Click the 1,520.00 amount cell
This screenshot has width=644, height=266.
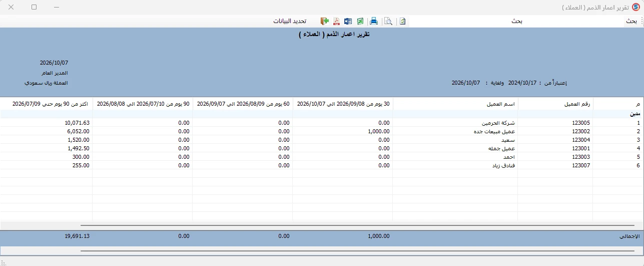click(x=79, y=140)
